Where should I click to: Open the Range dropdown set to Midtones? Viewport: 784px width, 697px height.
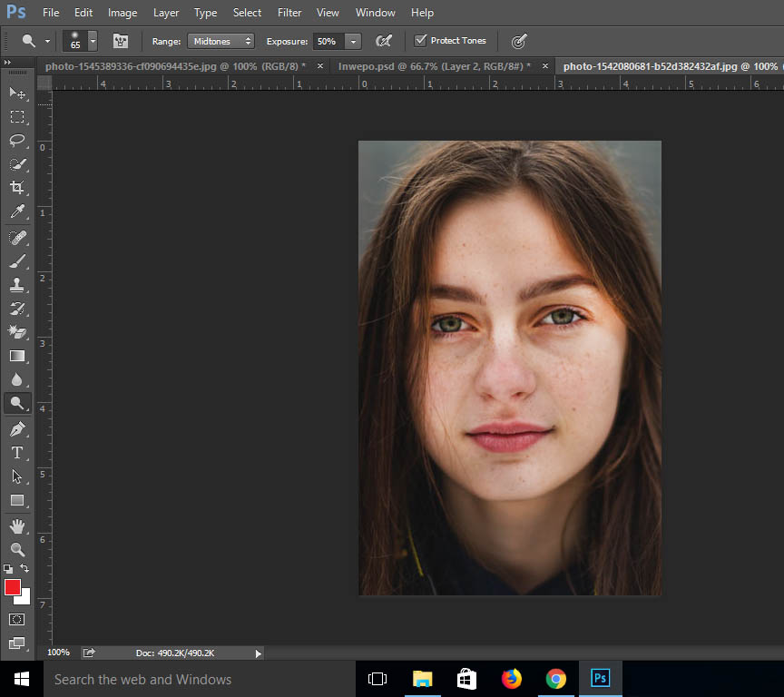coord(221,41)
